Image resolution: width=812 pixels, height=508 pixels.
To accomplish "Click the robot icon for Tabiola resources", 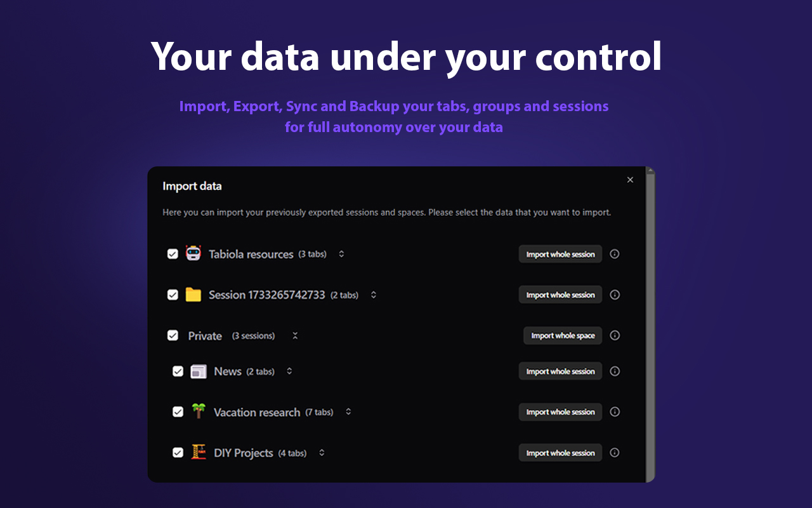I will tap(193, 253).
